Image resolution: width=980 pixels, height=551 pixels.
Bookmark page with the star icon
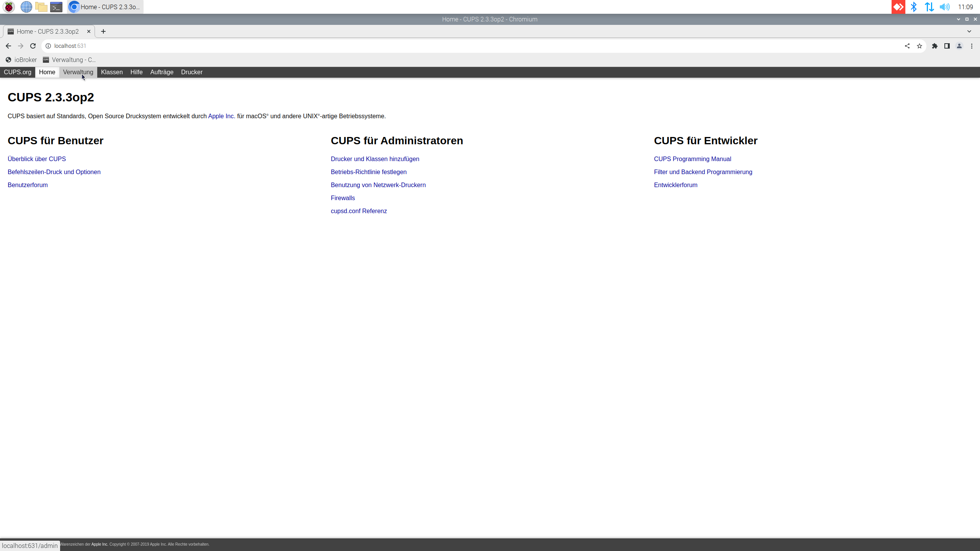[920, 46]
